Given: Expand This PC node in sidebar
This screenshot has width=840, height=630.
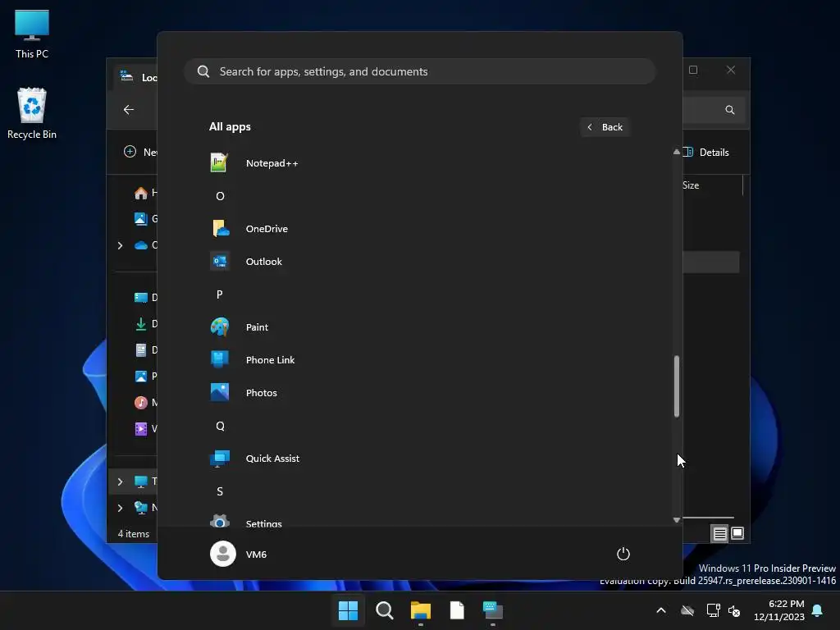Looking at the screenshot, I should 120,482.
